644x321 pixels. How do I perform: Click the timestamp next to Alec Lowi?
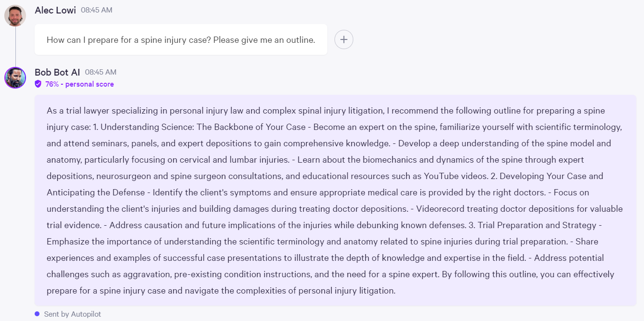[96, 10]
